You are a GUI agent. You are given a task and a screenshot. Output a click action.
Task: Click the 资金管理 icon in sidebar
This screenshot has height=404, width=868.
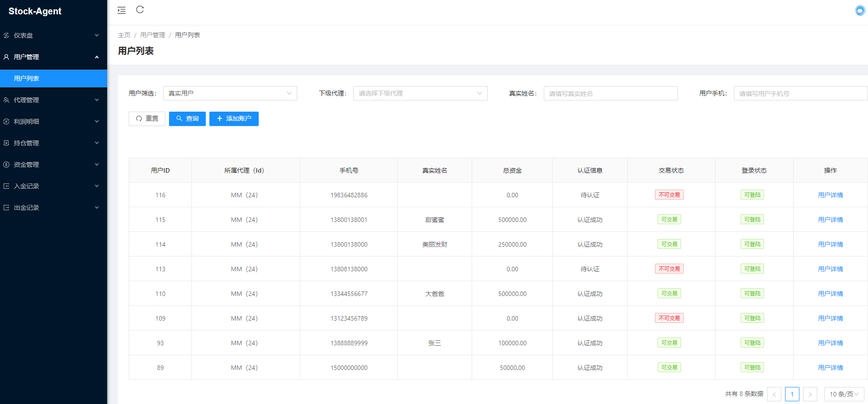click(6, 165)
